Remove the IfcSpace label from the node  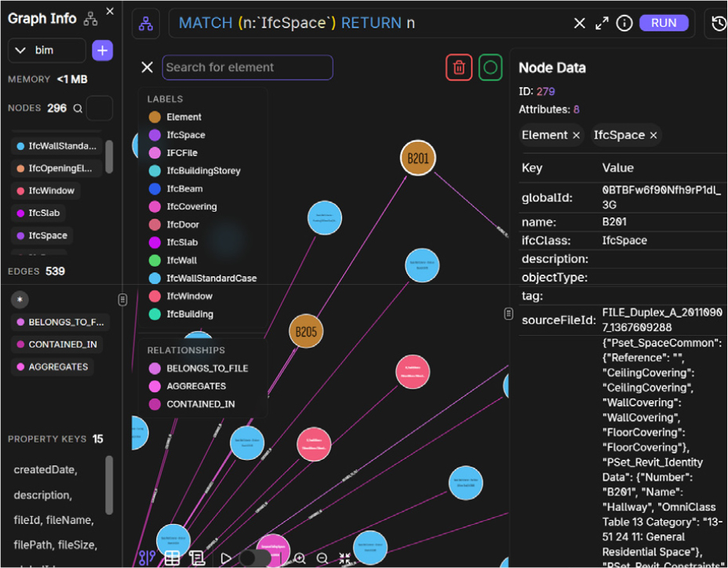(x=653, y=135)
